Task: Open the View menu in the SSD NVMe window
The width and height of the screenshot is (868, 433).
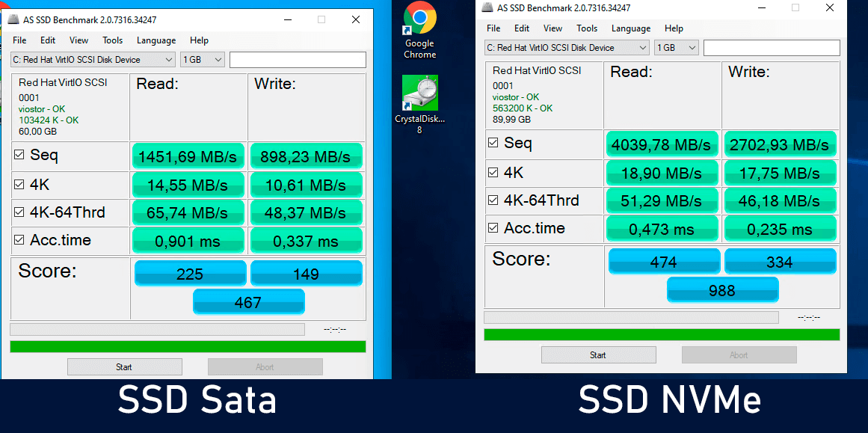Action: [552, 28]
